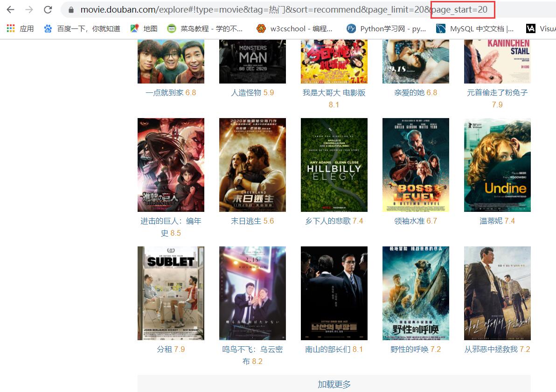Go back with the browser back arrow
Image resolution: width=556 pixels, height=392 pixels.
pos(11,10)
